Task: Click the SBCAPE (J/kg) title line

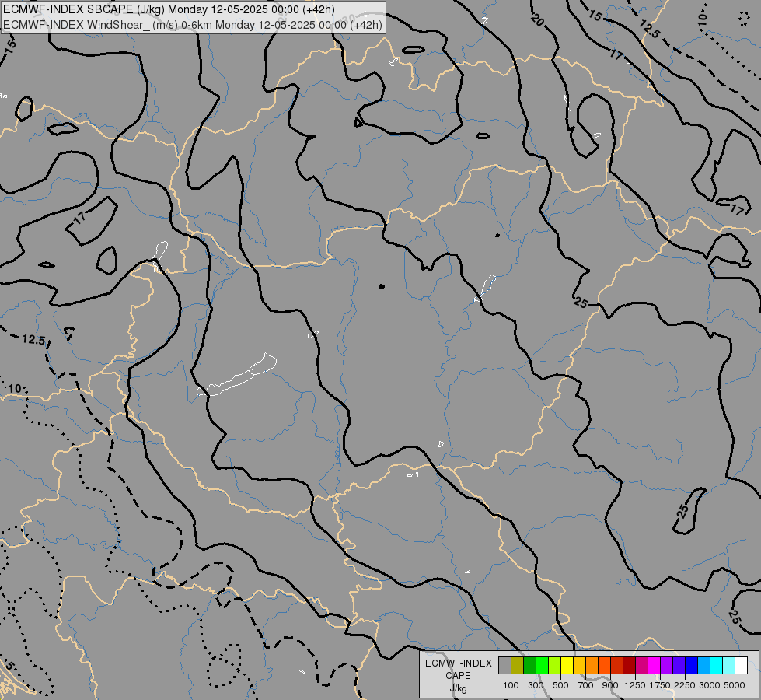Action: (169, 9)
